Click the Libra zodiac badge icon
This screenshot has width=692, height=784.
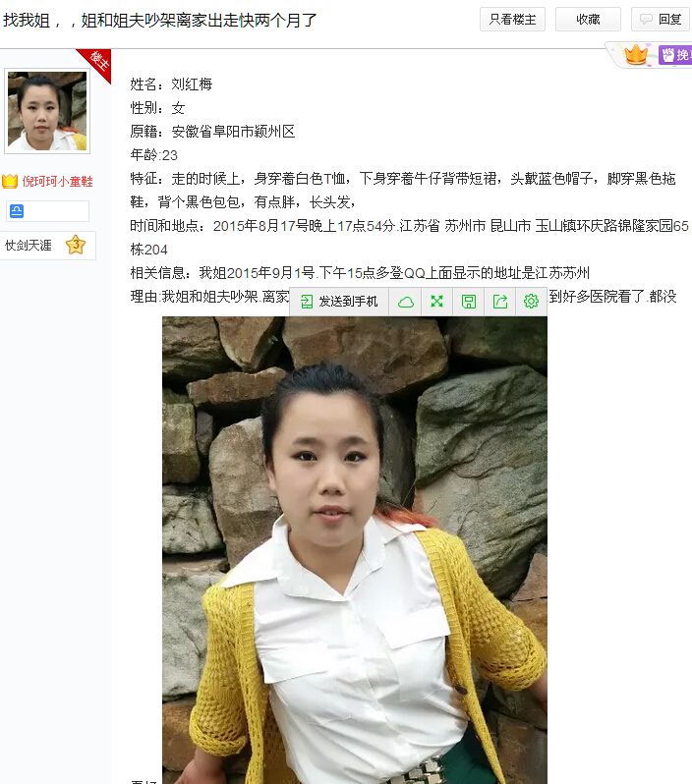click(17, 211)
